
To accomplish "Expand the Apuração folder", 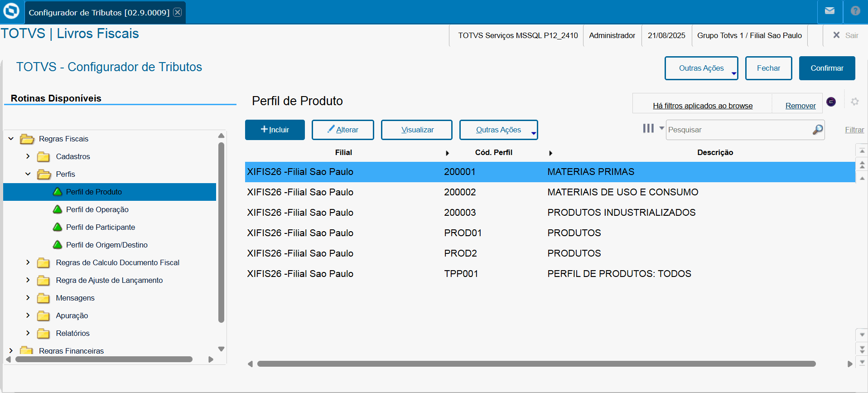I will (28, 315).
